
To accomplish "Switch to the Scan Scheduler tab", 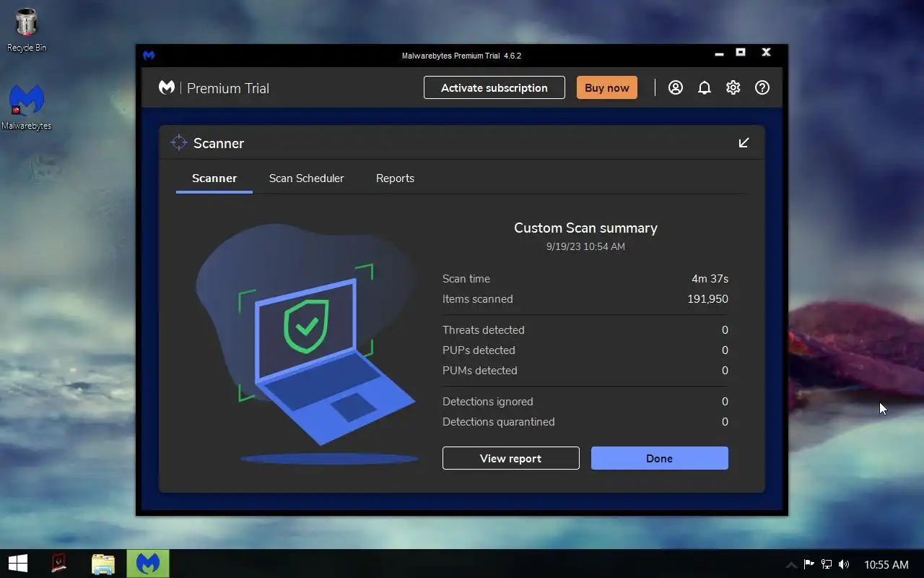I will coord(307,178).
